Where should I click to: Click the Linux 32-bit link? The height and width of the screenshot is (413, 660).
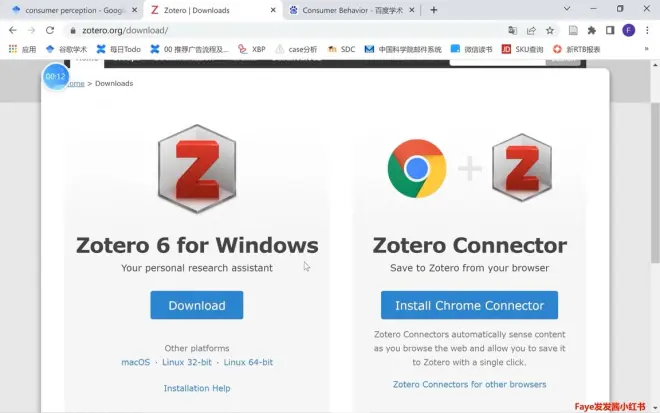pos(187,362)
